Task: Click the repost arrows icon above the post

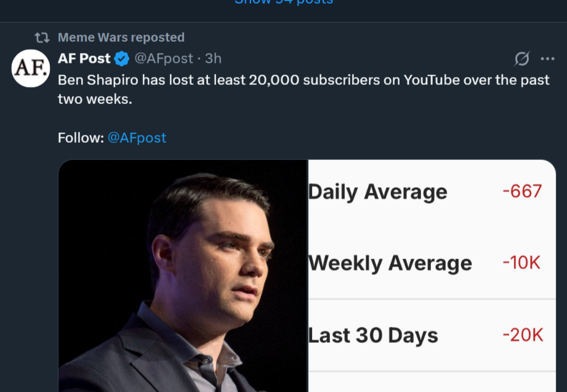Action: click(x=42, y=38)
